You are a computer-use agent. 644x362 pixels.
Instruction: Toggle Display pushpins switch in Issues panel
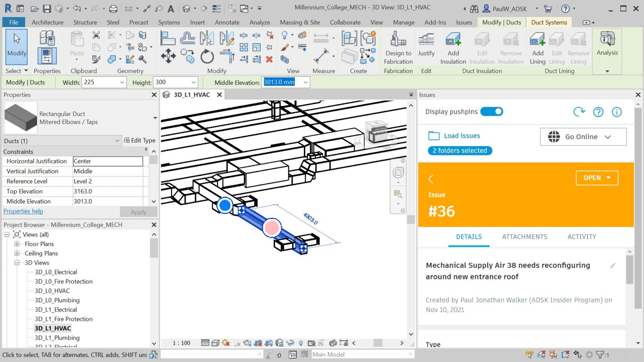tap(491, 111)
